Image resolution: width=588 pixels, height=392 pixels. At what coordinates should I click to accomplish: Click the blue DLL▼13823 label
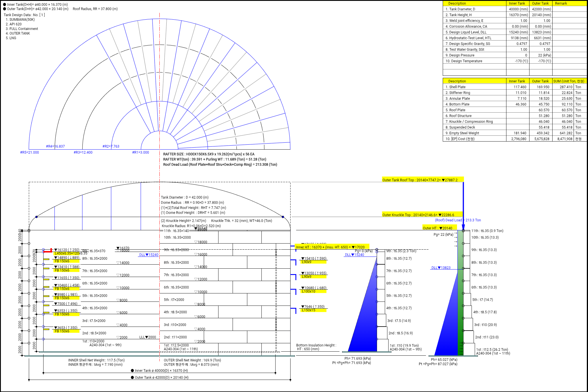click(441, 268)
